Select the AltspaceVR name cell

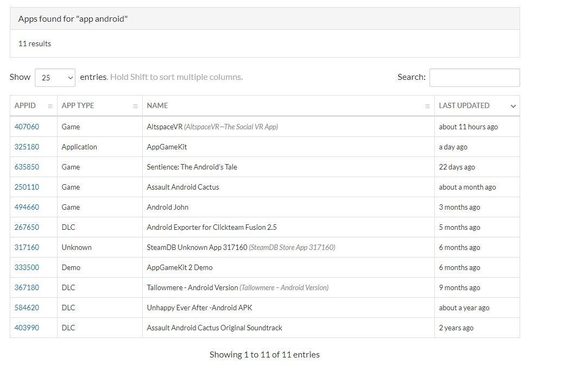click(x=288, y=127)
